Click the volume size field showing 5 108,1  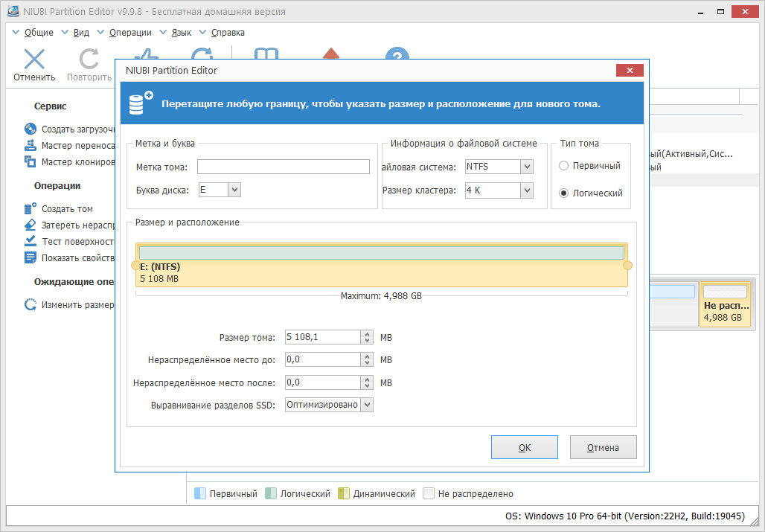(x=323, y=337)
